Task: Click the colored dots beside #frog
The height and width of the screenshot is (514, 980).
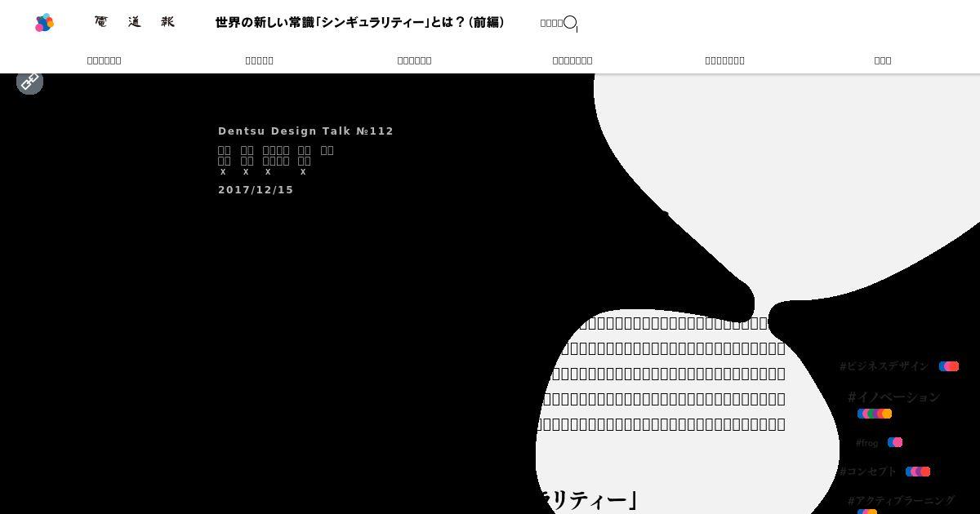Action: [x=895, y=442]
